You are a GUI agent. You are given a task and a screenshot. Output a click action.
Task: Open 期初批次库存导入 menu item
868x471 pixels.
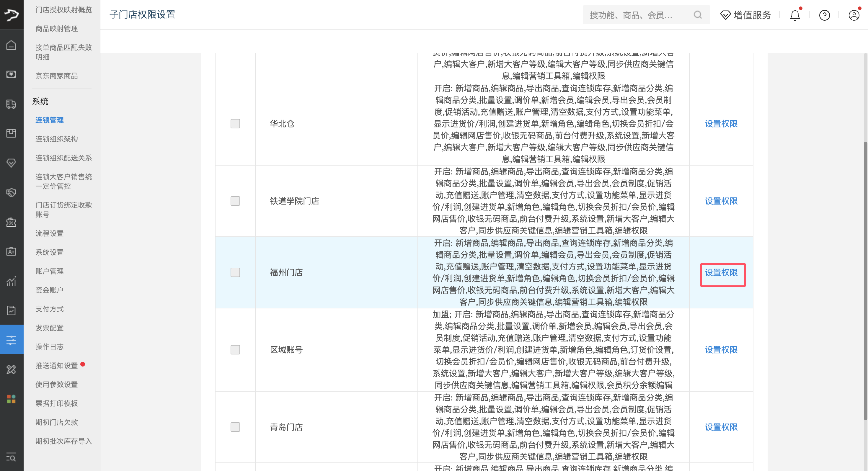tap(63, 441)
